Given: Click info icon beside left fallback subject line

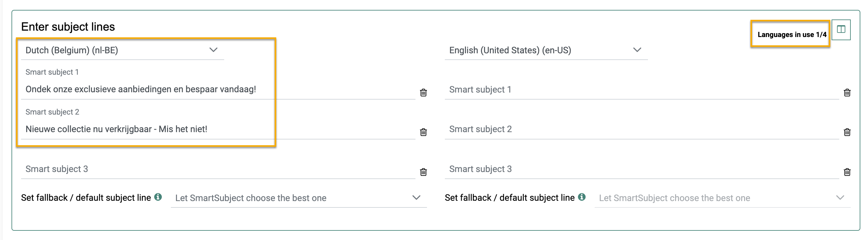Looking at the screenshot, I should coord(158,197).
